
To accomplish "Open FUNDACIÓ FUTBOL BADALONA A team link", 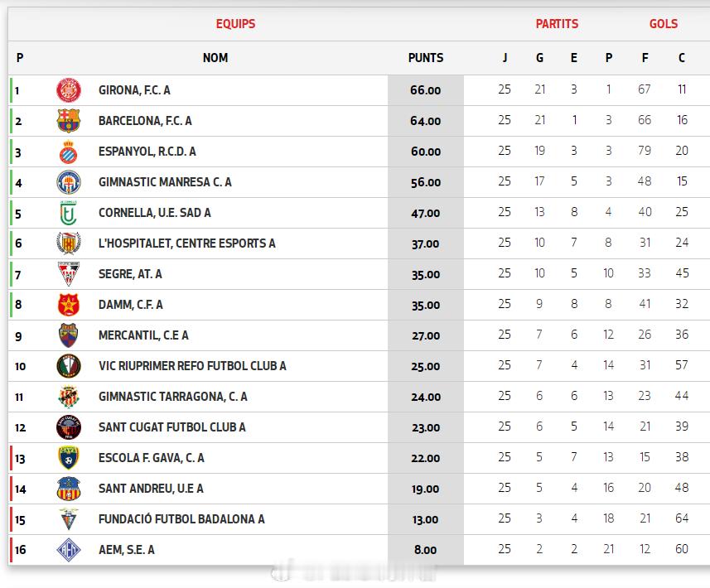I will tap(181, 519).
